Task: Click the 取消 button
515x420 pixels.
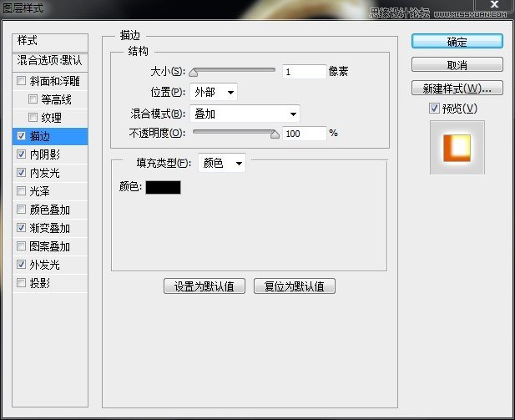Action: (457, 65)
